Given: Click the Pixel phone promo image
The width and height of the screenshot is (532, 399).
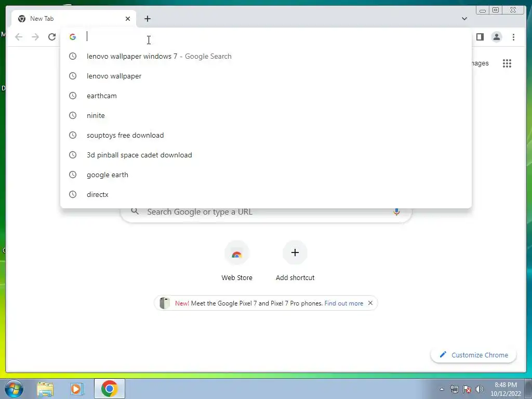Looking at the screenshot, I should [165, 303].
